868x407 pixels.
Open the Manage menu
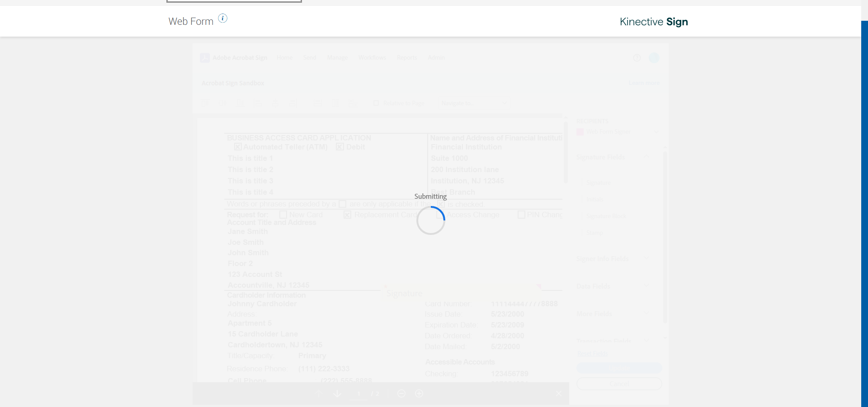(x=337, y=58)
